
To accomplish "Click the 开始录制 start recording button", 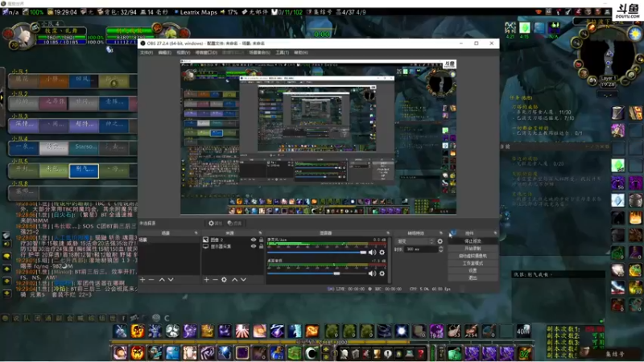I will point(473,249).
